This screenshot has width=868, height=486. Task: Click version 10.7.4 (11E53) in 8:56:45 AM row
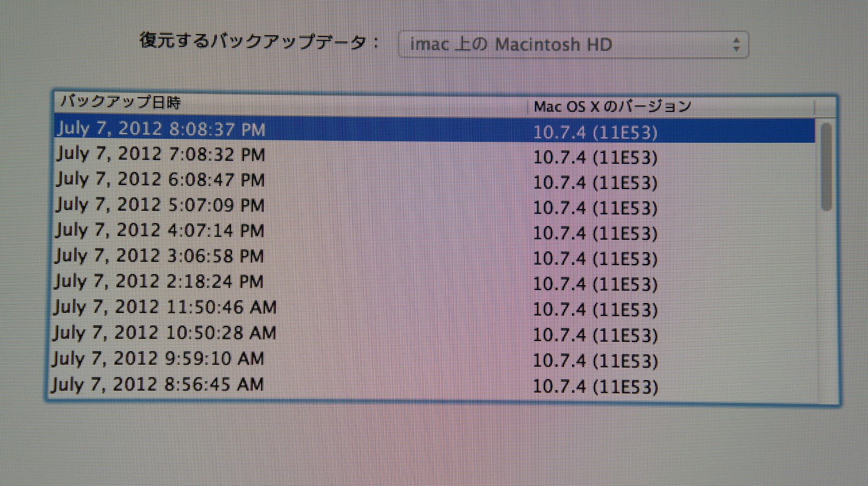(x=595, y=387)
